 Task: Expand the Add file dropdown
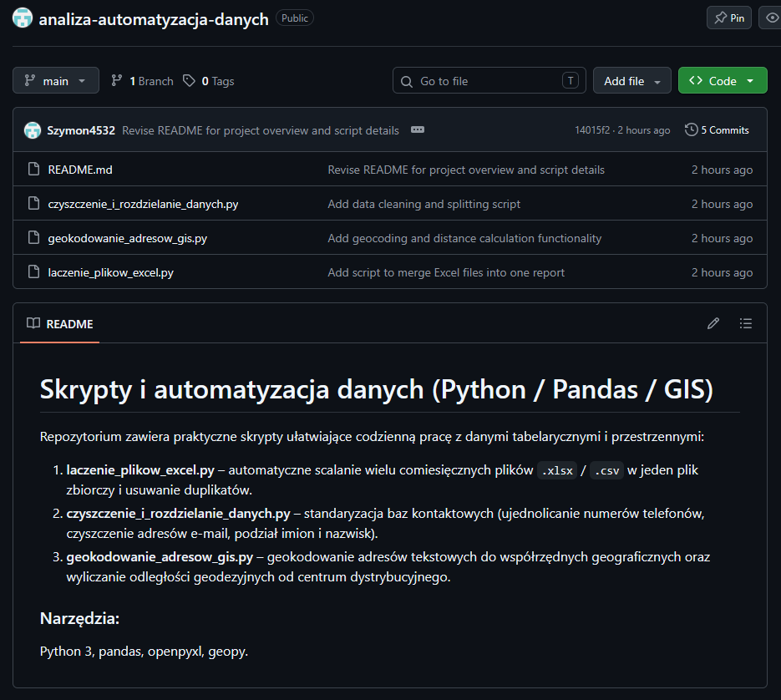click(632, 80)
